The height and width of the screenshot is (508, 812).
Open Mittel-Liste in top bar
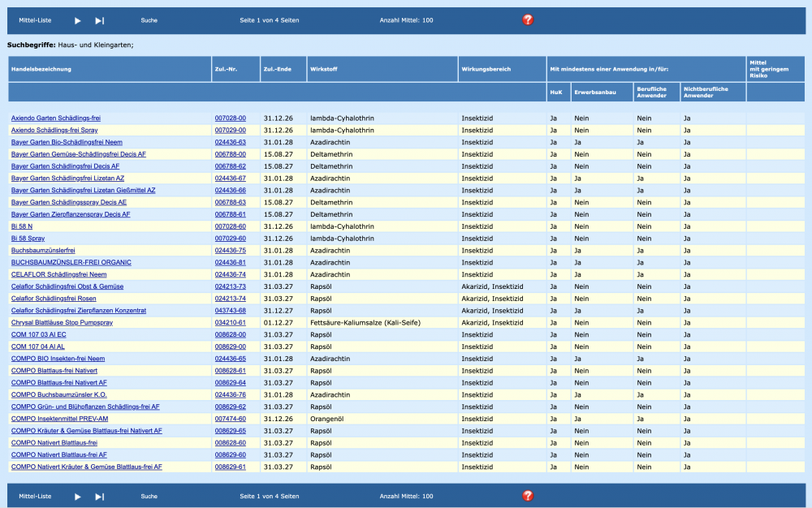coord(35,20)
